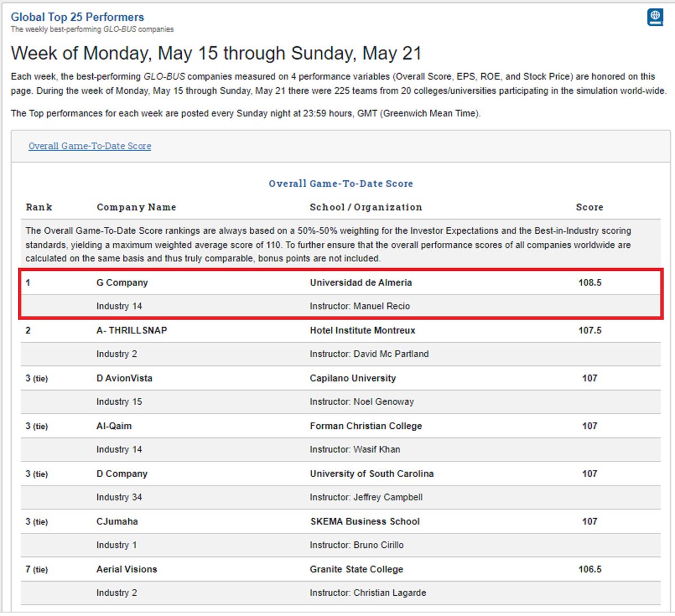Screen dimensions: 675x616
Task: Click the globe book icon at top right
Action: tap(655, 17)
